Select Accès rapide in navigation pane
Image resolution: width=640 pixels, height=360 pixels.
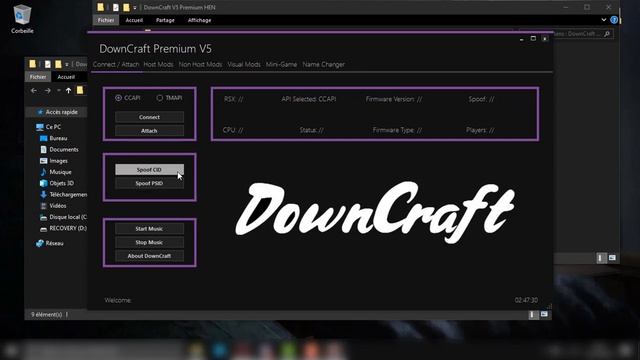tap(57, 112)
